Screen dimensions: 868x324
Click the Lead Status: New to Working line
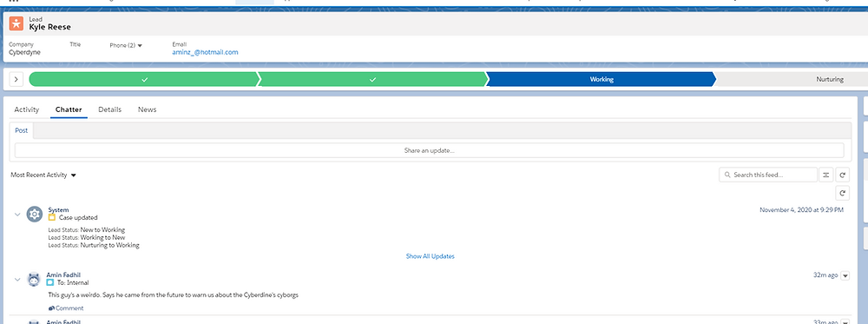coord(86,230)
